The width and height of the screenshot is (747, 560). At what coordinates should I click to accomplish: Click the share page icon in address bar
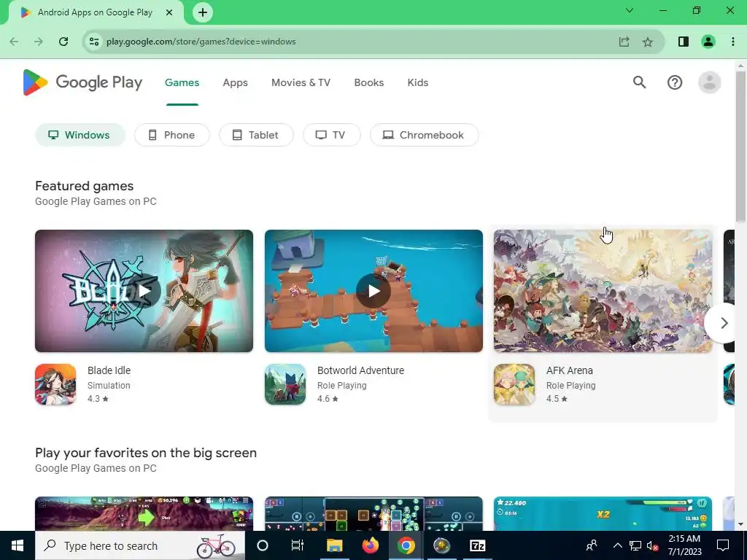click(x=624, y=42)
